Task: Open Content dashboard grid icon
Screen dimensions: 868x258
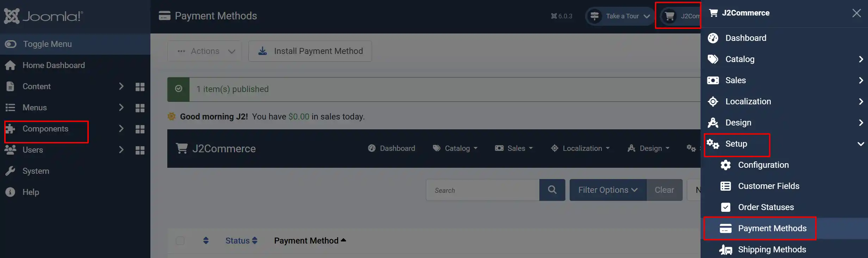Action: pyautogui.click(x=140, y=87)
